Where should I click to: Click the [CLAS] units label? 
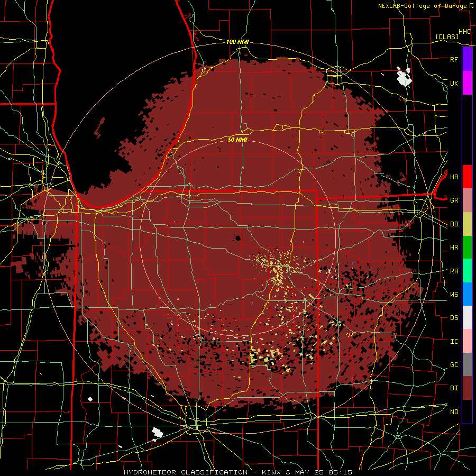pyautogui.click(x=447, y=37)
